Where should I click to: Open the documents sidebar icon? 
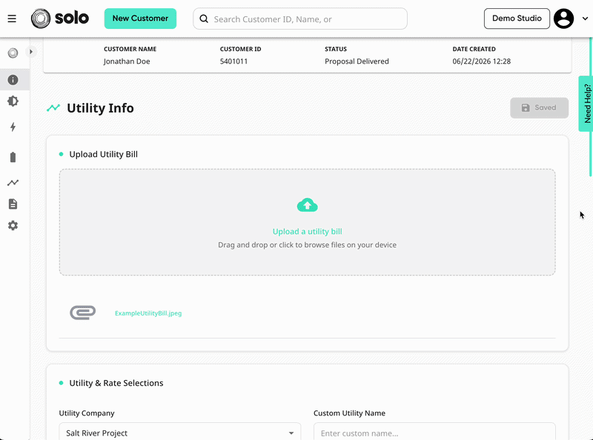(13, 204)
